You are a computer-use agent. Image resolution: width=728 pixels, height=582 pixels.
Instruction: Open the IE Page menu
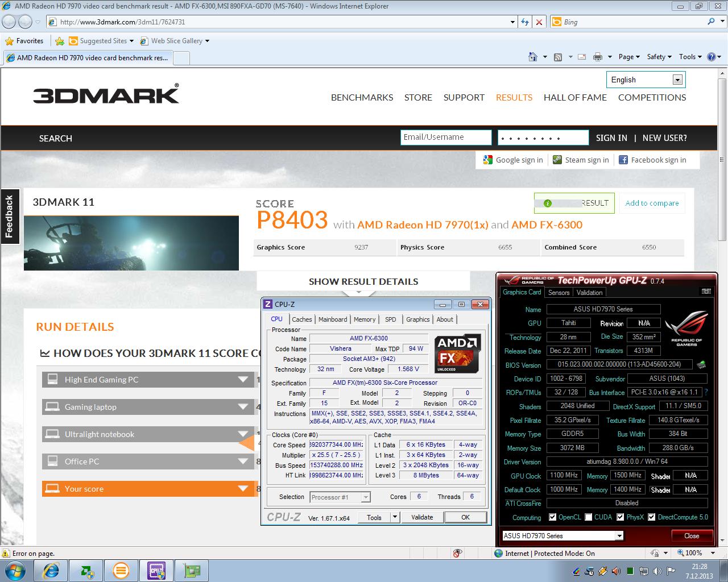click(x=630, y=57)
